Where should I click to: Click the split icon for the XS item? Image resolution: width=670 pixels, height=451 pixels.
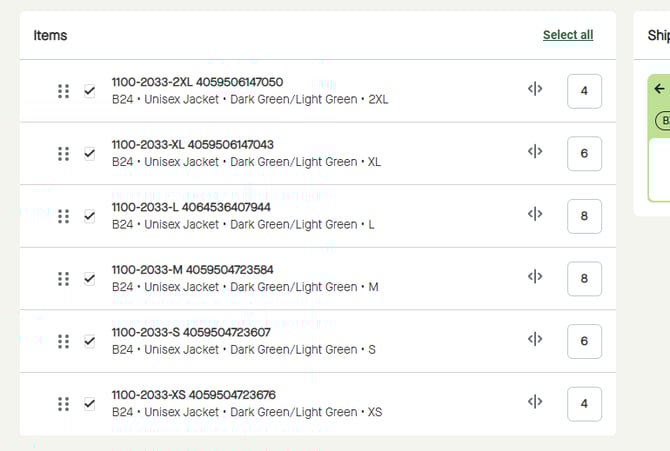pos(535,402)
